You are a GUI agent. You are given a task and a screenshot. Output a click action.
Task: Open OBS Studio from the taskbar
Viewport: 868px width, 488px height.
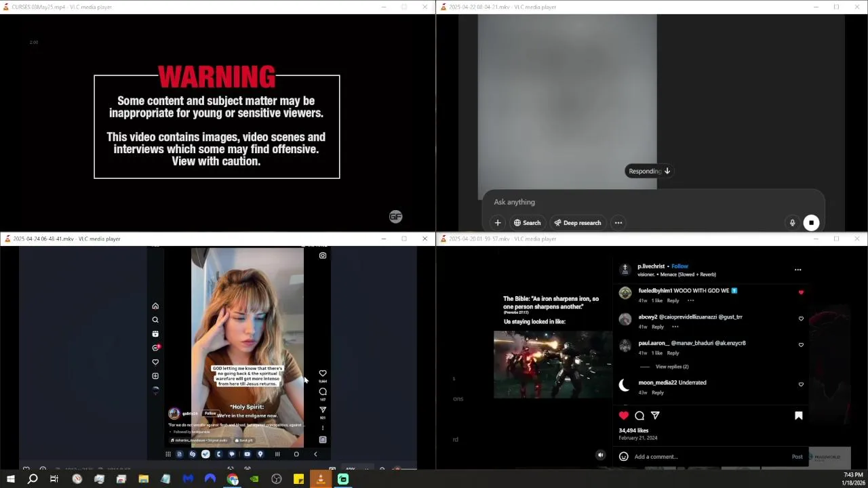tap(277, 479)
